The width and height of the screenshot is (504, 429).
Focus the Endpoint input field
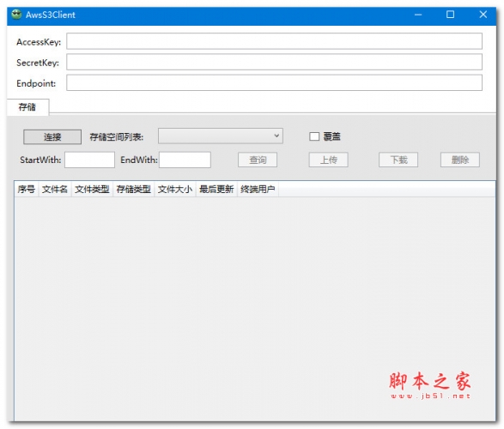pos(274,83)
